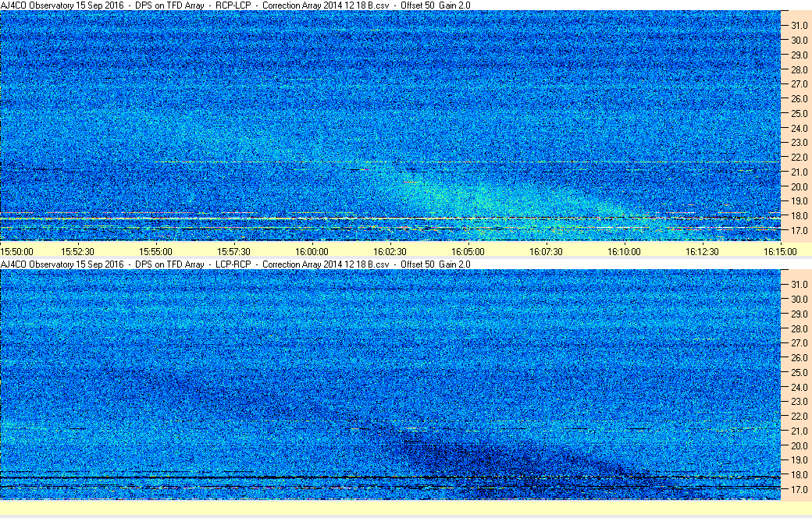Screen dimensions: 812x518
Task: Click 30.0 on upper chart frequency axis
Action: (799, 40)
